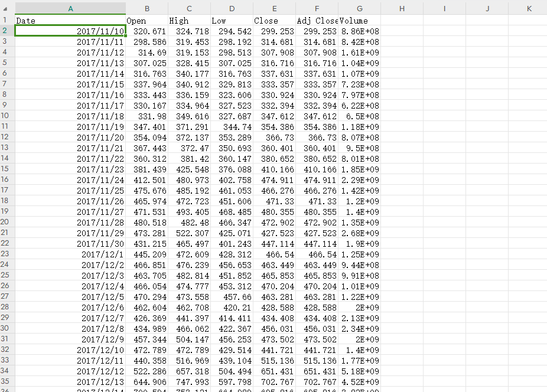This screenshot has width=547, height=392.
Task: Click Volume value 1.61E+09
Action: [x=360, y=53]
